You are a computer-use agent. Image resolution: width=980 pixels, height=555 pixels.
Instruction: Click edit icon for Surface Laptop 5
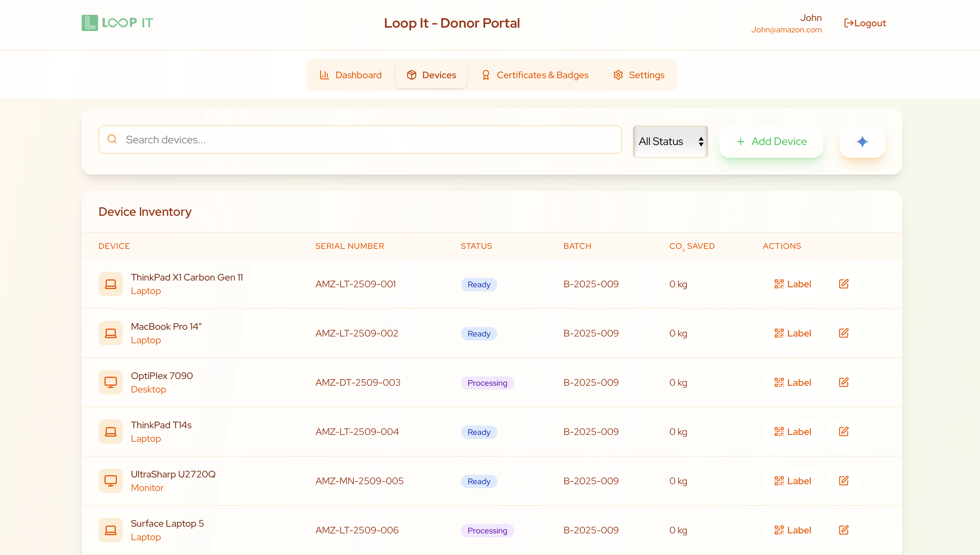843,530
